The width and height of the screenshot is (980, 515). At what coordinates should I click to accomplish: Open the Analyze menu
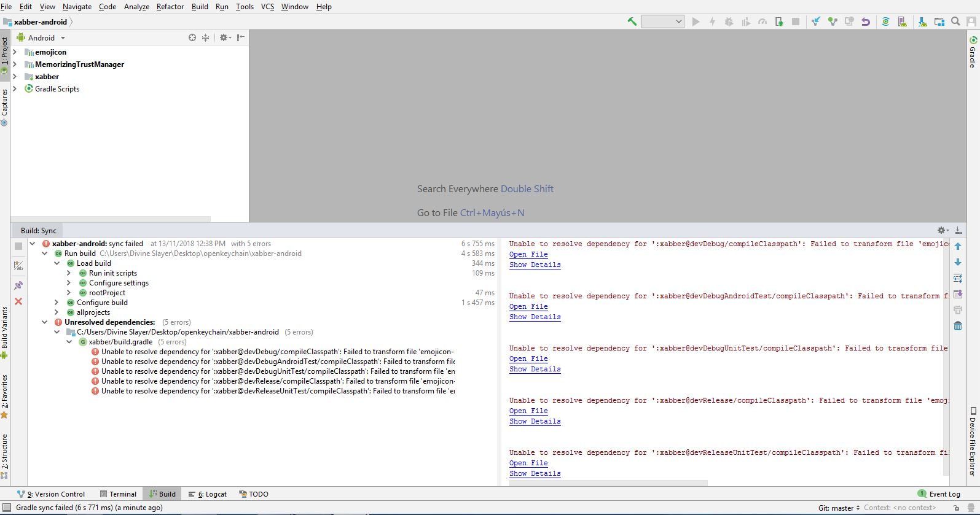pyautogui.click(x=136, y=7)
